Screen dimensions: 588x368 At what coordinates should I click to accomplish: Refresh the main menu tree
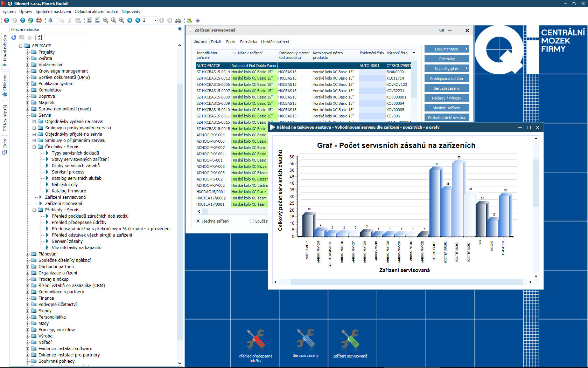coord(14,38)
